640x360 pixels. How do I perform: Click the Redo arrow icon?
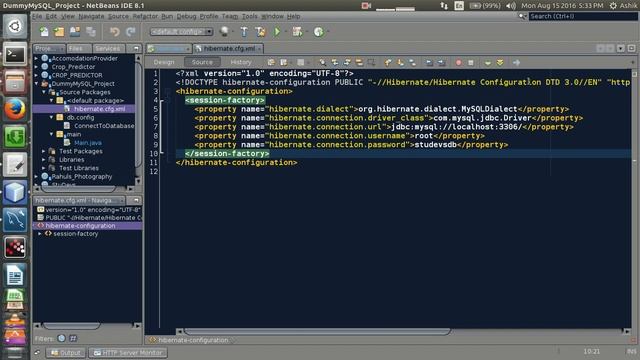coord(131,31)
